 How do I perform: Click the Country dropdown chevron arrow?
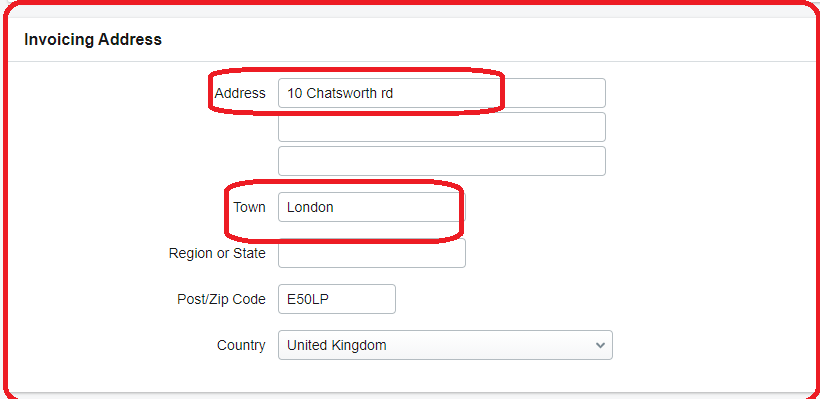tap(600, 346)
